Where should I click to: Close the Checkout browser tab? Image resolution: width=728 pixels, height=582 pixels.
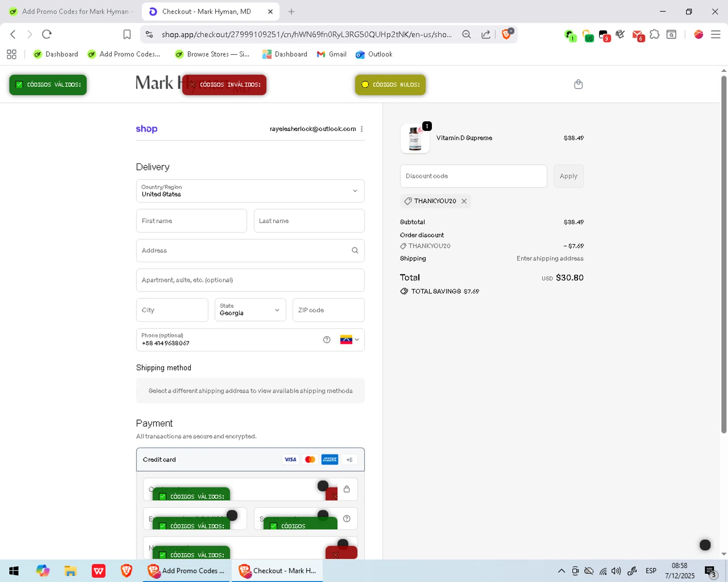270,12
